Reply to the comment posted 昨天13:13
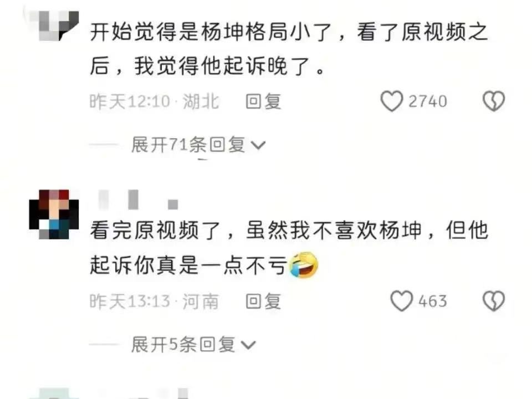Viewport: 532px width, 399px height. point(263,301)
